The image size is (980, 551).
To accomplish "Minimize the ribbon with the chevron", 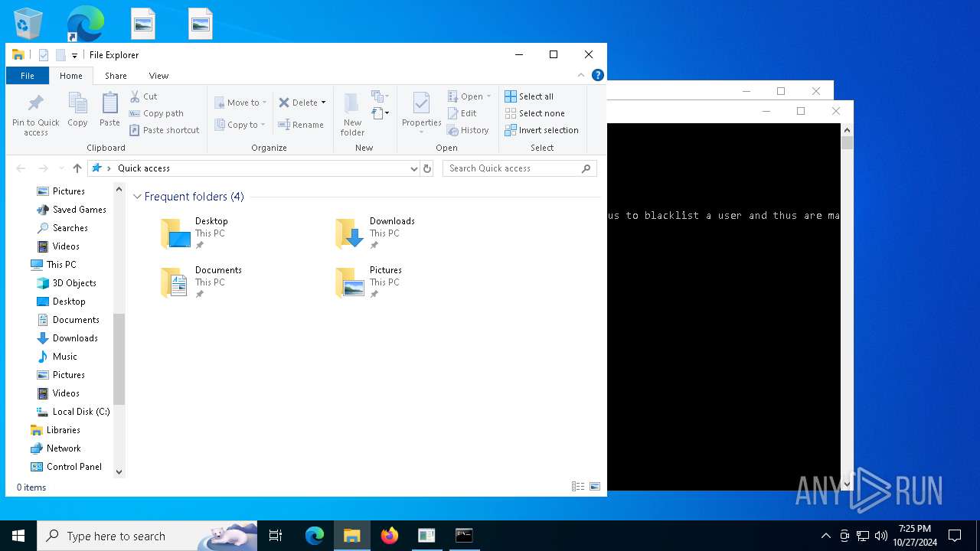I will [581, 75].
